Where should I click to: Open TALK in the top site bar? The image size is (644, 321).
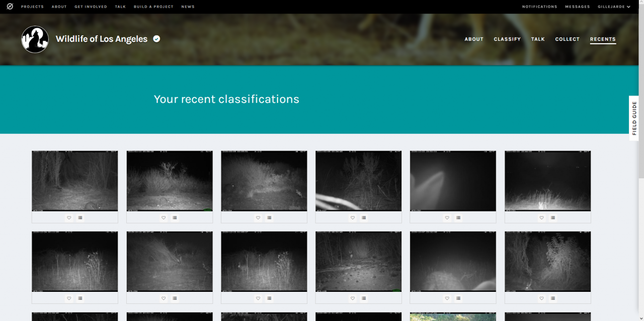(120, 7)
